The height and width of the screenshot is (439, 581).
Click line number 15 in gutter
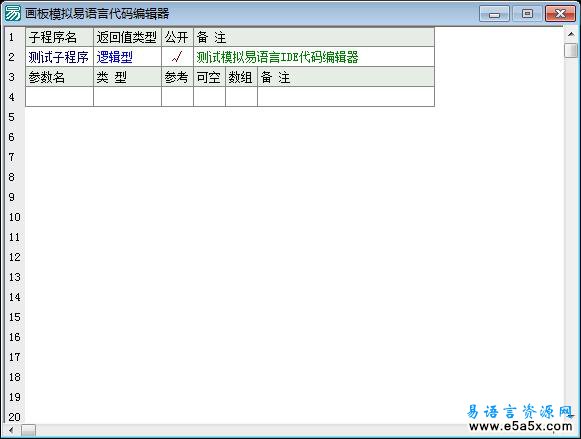15,317
